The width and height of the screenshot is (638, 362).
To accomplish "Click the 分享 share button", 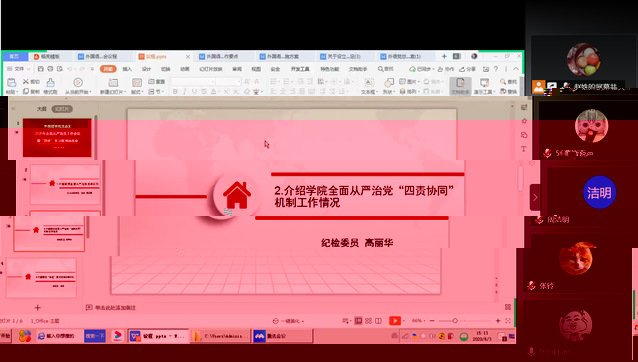I will pyautogui.click(x=468, y=69).
